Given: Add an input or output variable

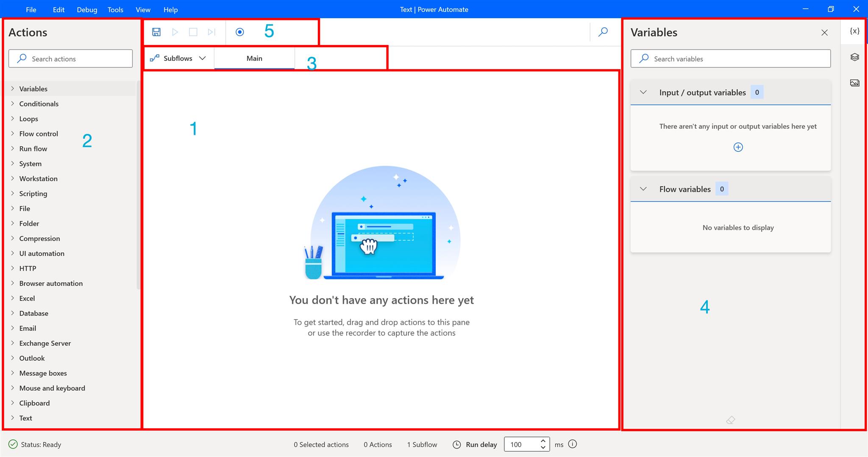Looking at the screenshot, I should point(738,147).
